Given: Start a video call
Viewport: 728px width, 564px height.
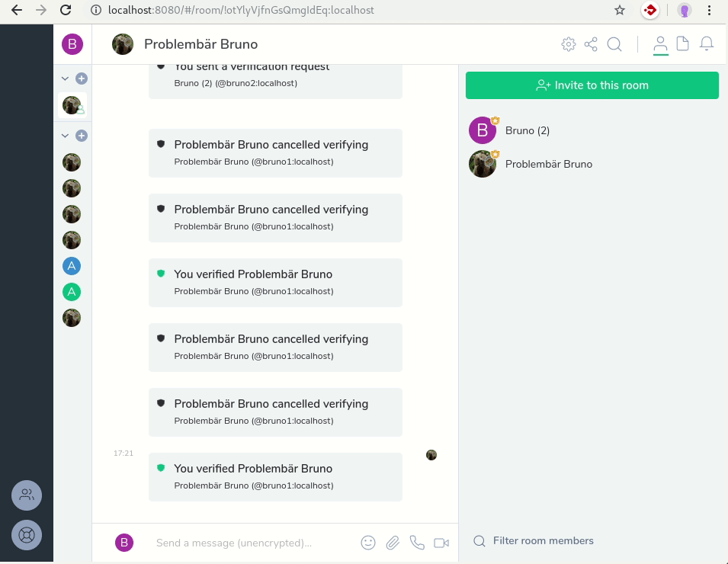Looking at the screenshot, I should click(x=441, y=543).
